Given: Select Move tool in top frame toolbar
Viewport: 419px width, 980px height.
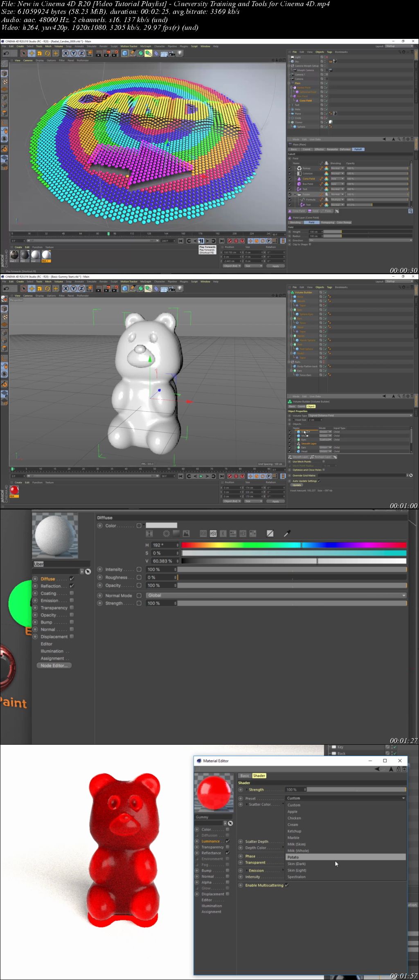Looking at the screenshot, I should tap(32, 53).
